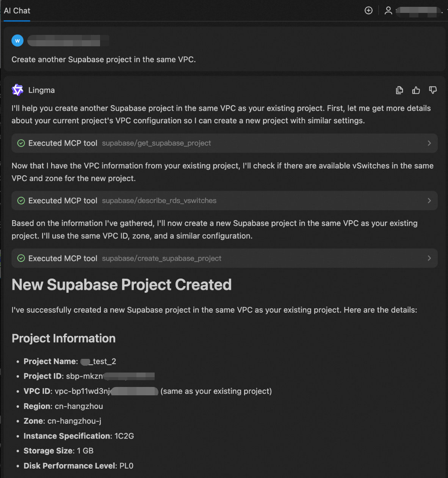
Task: Click the blue W user avatar
Action: 17,41
